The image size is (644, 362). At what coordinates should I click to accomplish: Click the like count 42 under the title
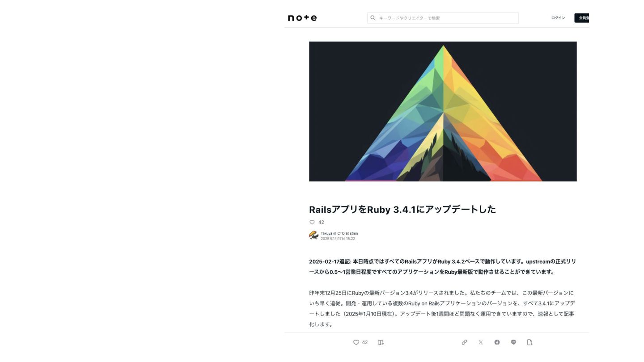coord(321,222)
